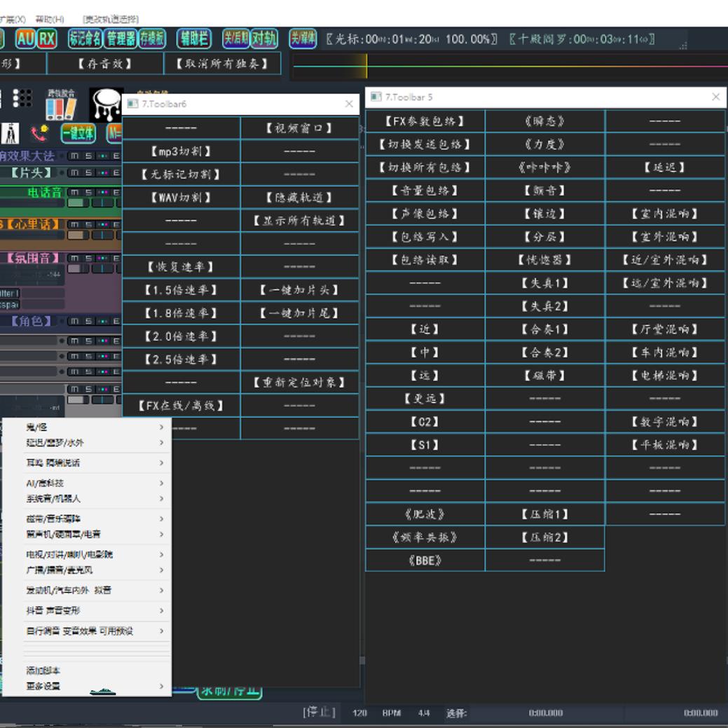This screenshot has height=728, width=728.
Task: Click the tripod figure icon
Action: click(10, 134)
